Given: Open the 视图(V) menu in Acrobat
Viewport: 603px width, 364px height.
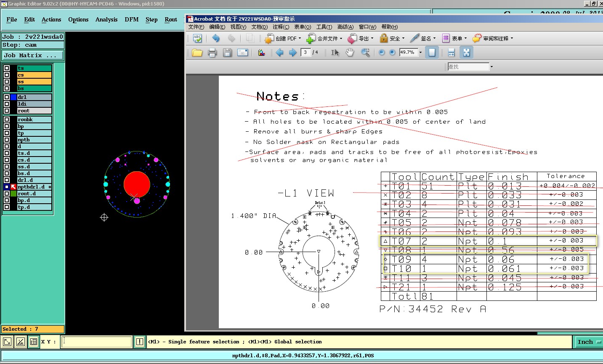Looking at the screenshot, I should [x=238, y=27].
